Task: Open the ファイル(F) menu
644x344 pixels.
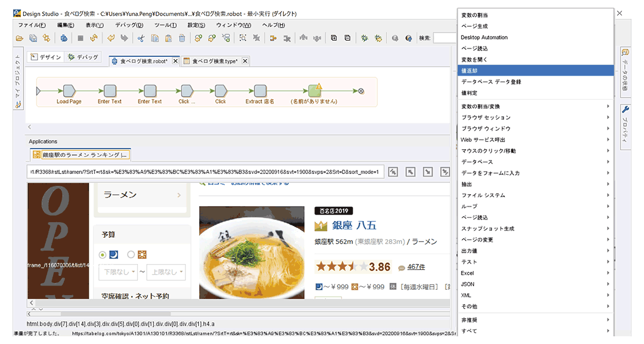Action: [32, 25]
